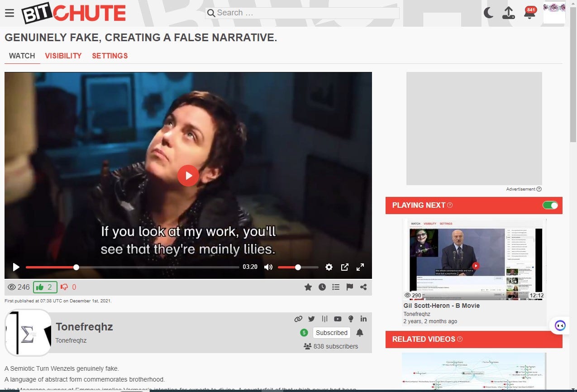The width and height of the screenshot is (577, 392).
Task: Select the WATCH tab
Action: pos(22,56)
